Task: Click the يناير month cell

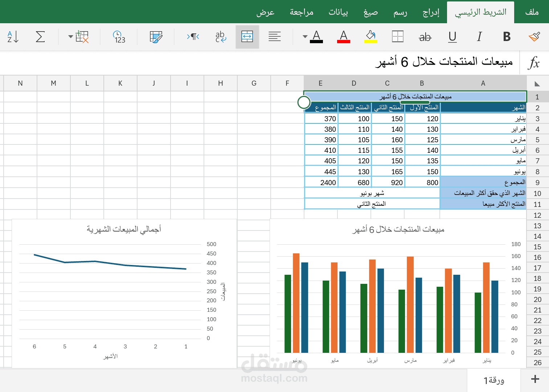Action: (483, 119)
